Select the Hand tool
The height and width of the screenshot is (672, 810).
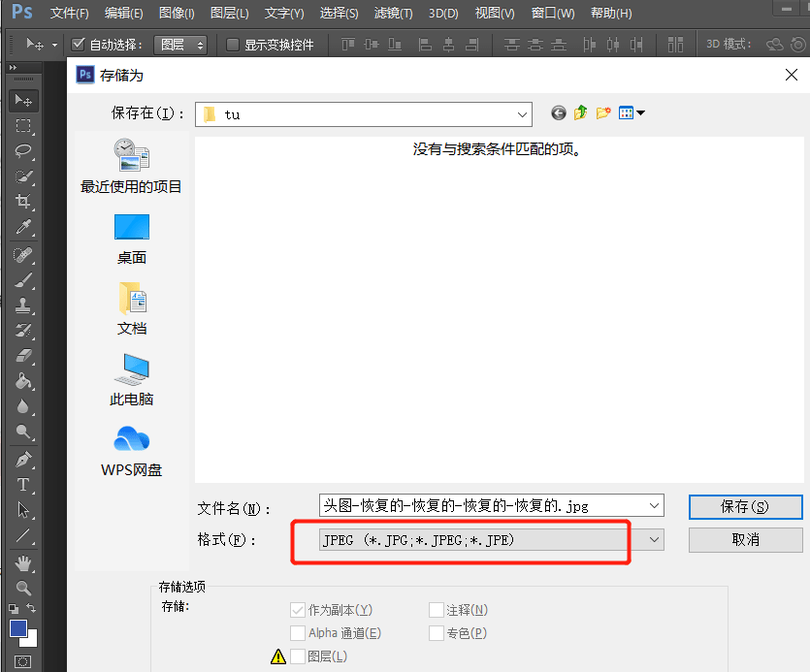(x=23, y=563)
